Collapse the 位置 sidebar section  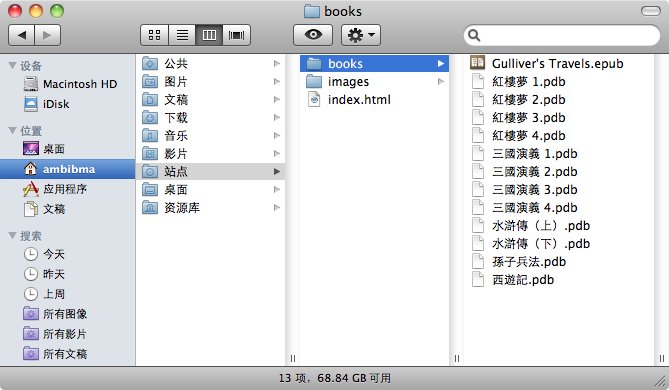click(13, 131)
